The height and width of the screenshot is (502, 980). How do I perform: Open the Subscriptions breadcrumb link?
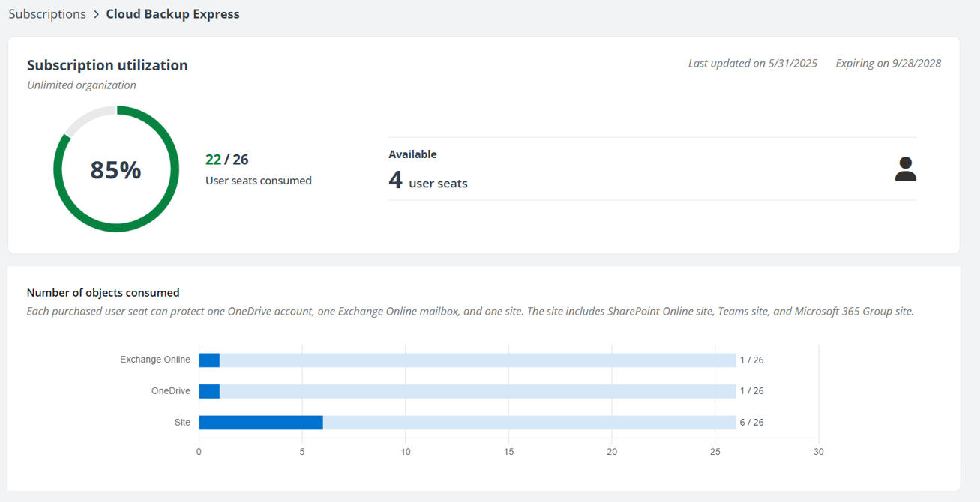[x=46, y=13]
